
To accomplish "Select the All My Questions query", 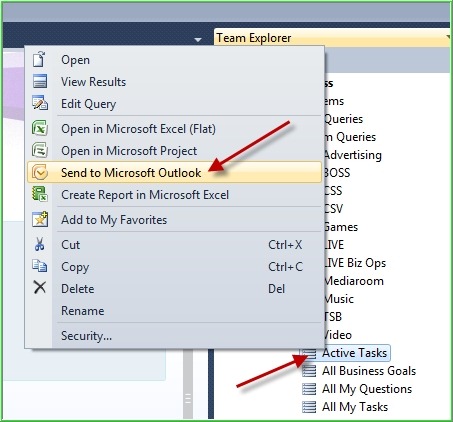I will click(x=367, y=389).
